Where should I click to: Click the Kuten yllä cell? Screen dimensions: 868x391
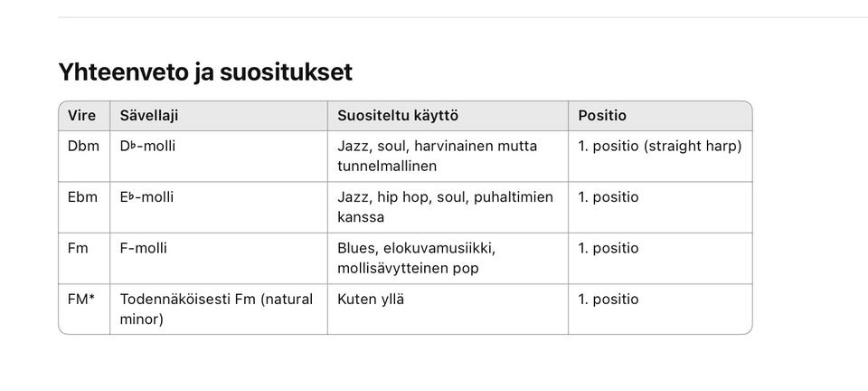(x=371, y=300)
